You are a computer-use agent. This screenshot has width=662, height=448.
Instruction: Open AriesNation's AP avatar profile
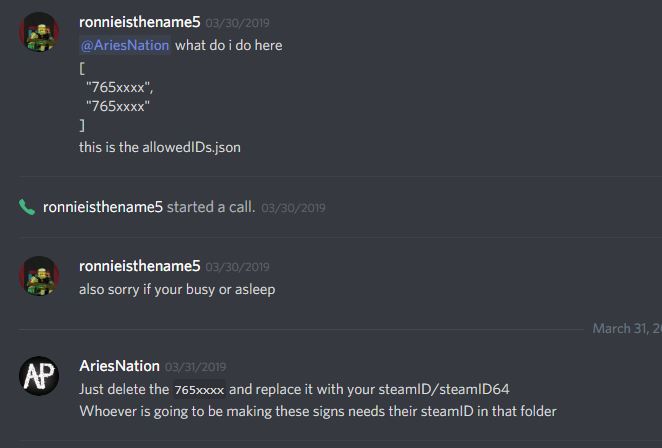point(39,376)
